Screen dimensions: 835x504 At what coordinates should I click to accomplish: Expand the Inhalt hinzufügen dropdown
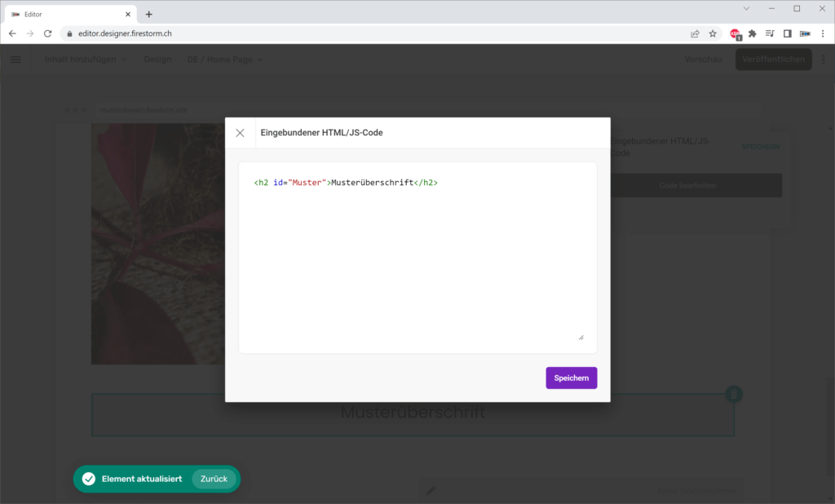86,60
